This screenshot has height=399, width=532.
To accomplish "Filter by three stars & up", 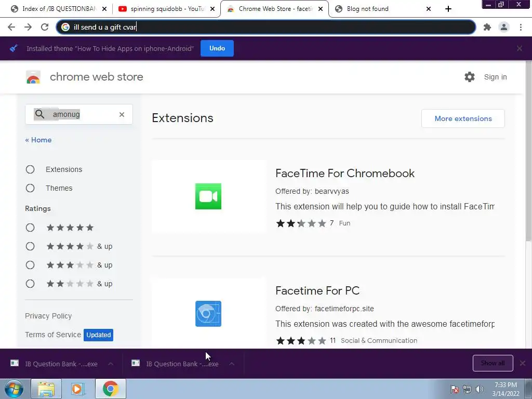I will (x=30, y=265).
